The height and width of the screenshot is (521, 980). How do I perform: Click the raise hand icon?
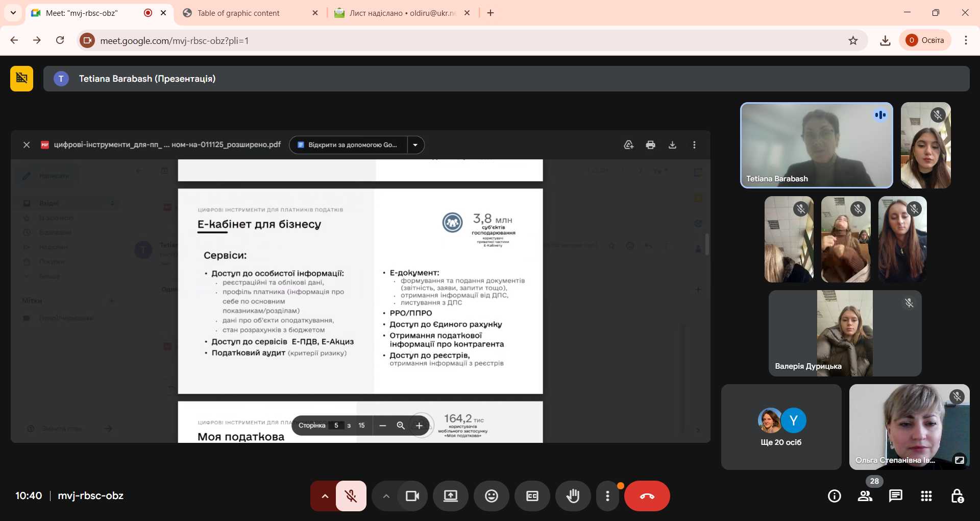[x=573, y=496]
